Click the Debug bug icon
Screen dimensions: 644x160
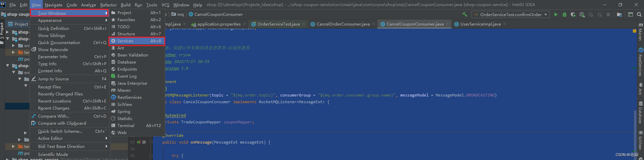565,14
